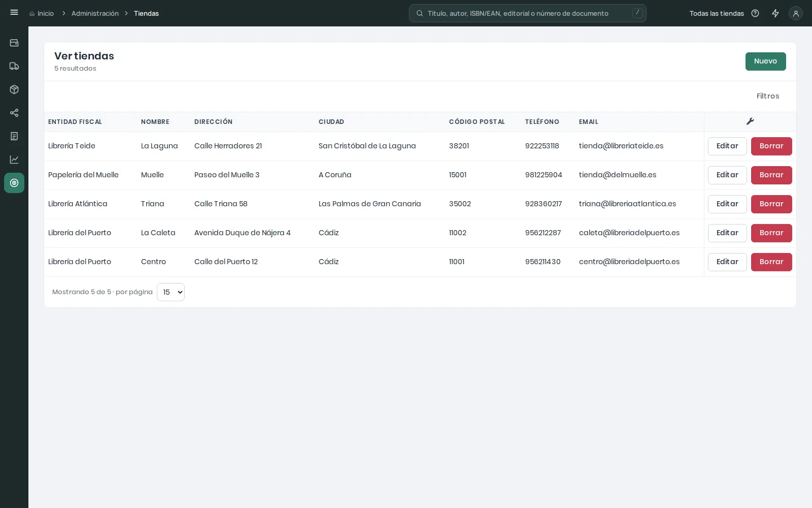
Task: Click the Ciudad column header
Action: (331, 122)
